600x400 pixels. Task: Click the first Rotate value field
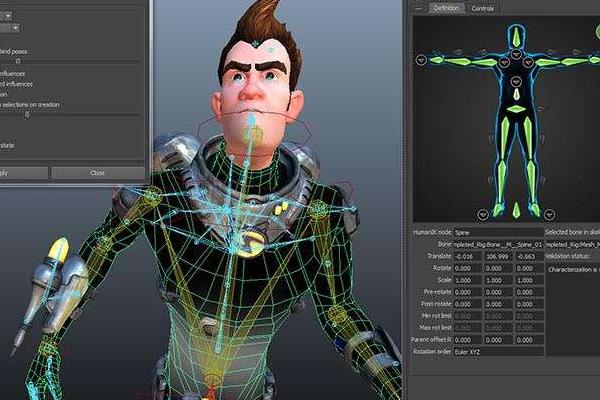click(x=468, y=268)
